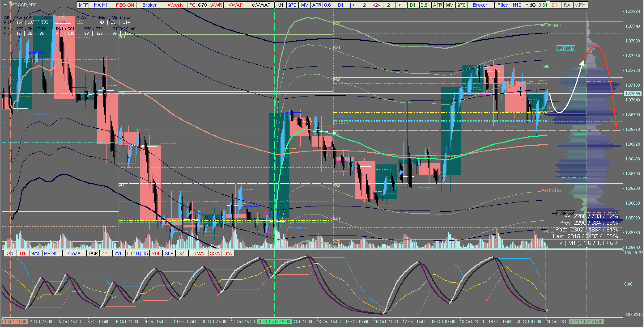Click the HidG button

(x=530, y=5)
